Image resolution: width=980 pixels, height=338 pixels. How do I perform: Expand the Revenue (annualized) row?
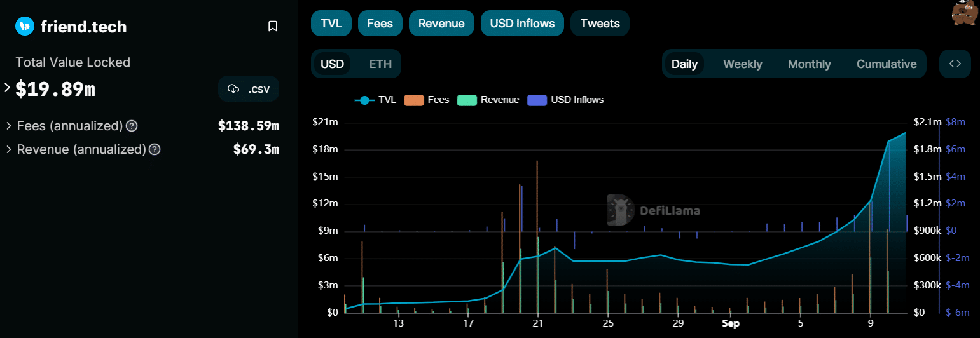[x=9, y=150]
